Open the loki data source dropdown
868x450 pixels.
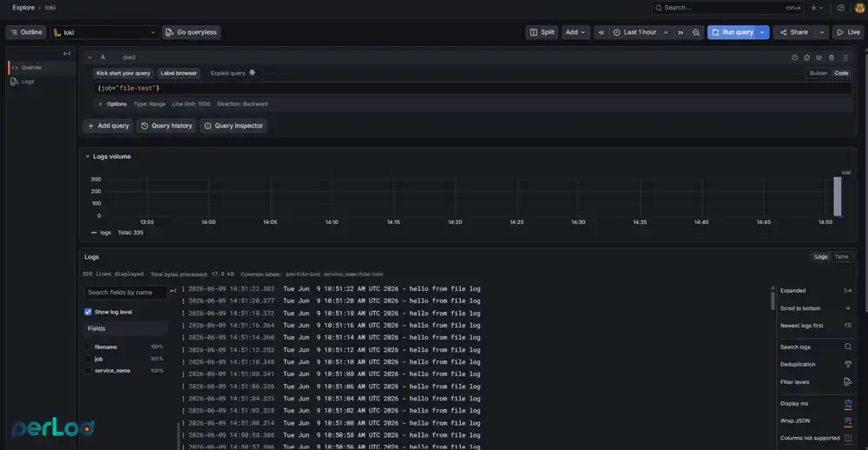click(x=105, y=32)
